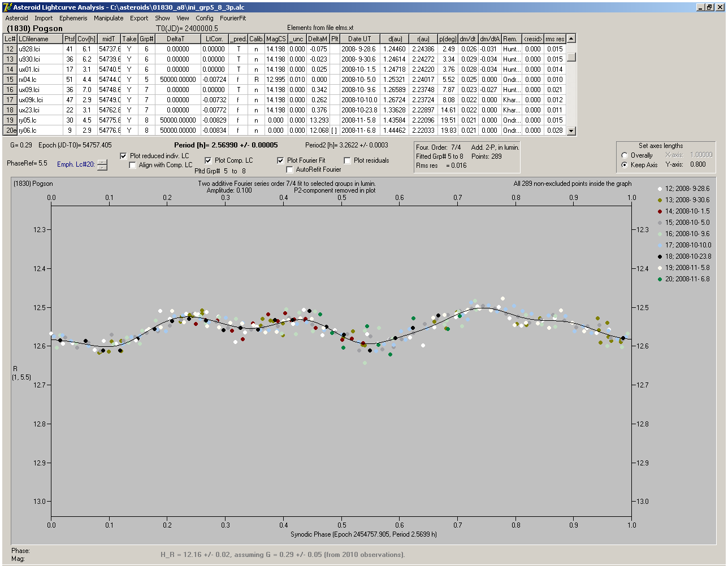This screenshot has width=728, height=566.
Task: Select the Keep Axis radio button
Action: point(625,165)
